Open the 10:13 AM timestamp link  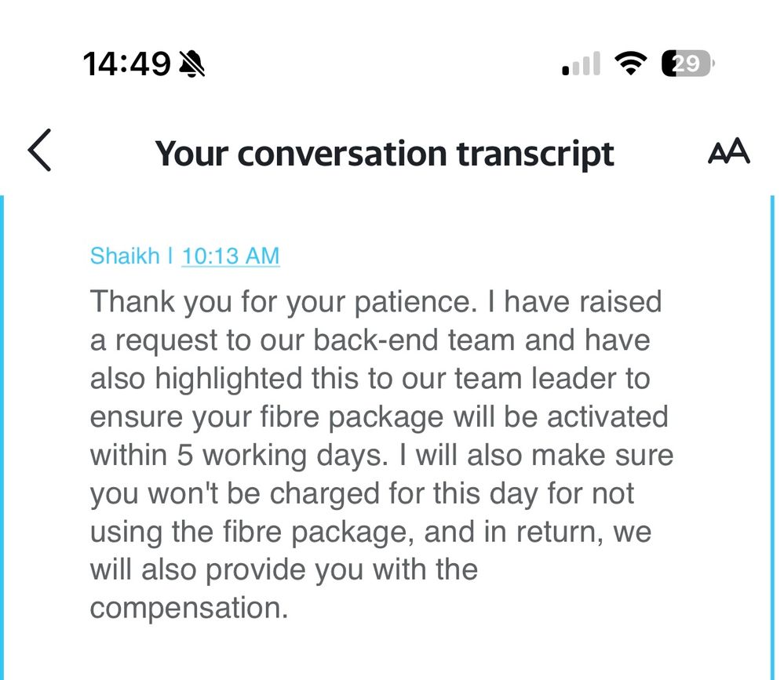(231, 256)
